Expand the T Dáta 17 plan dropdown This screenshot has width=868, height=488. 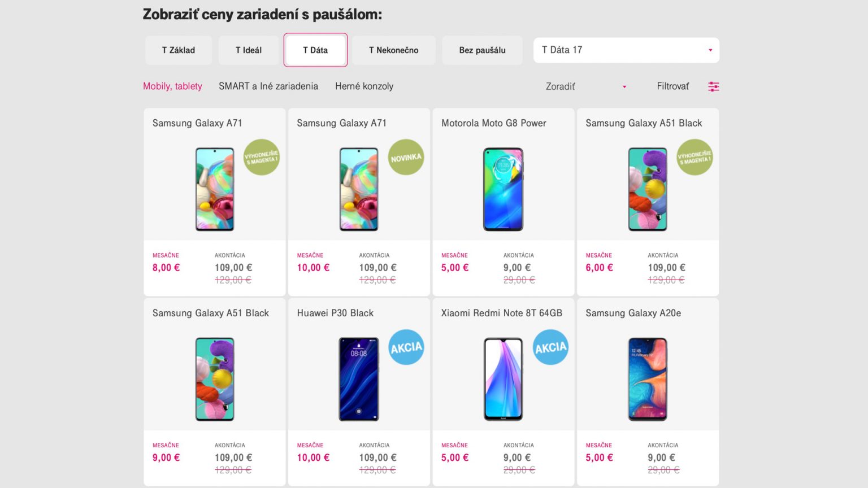coord(626,50)
